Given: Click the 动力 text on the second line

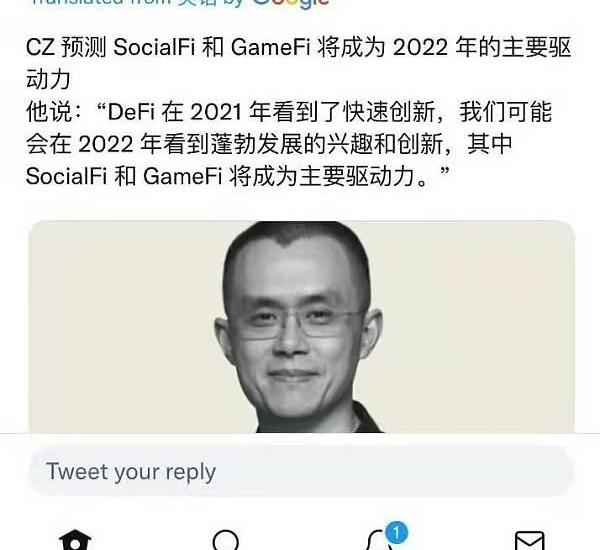Looking at the screenshot, I should (x=48, y=79).
